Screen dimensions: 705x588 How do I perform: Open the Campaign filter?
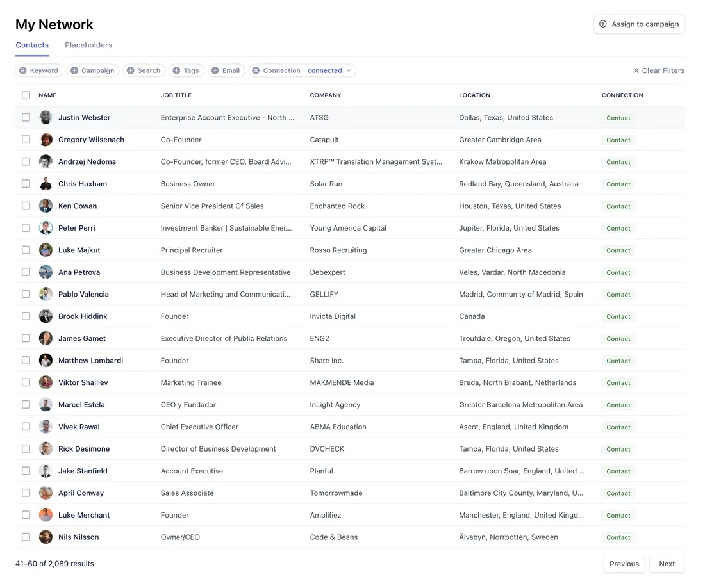tap(93, 70)
